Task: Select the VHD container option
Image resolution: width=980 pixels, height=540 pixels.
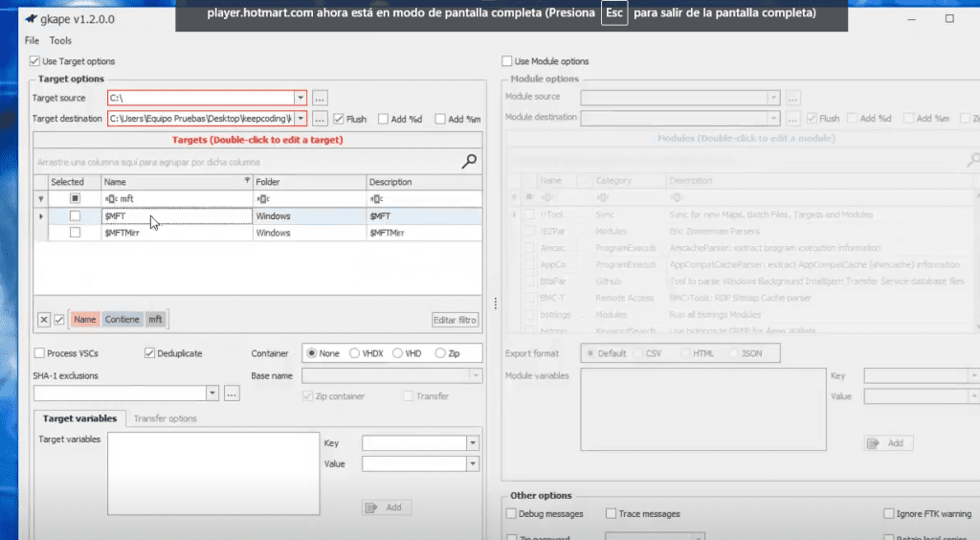Action: click(x=397, y=353)
